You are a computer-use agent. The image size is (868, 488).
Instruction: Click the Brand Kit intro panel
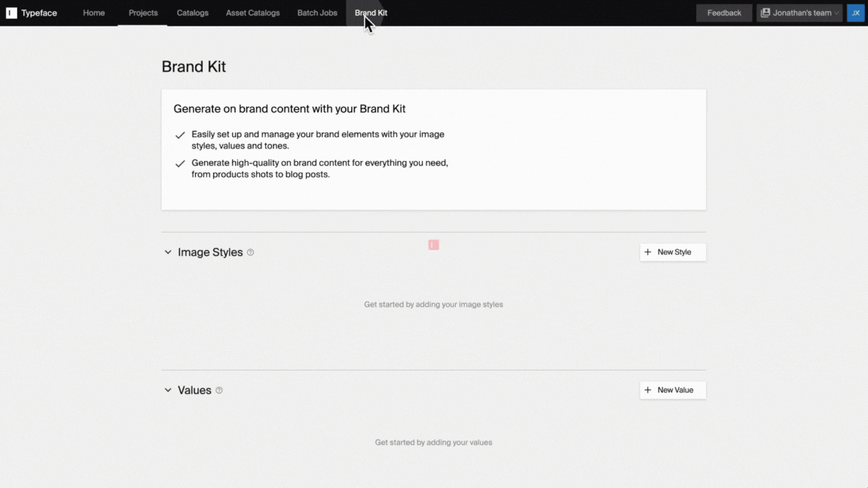[433, 148]
